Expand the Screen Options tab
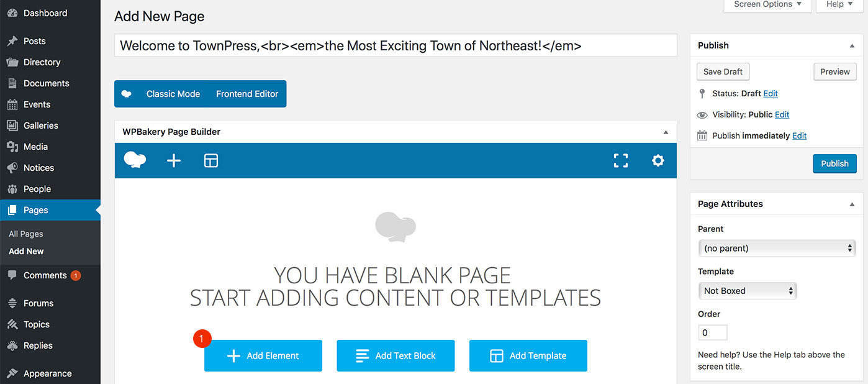 click(x=767, y=5)
